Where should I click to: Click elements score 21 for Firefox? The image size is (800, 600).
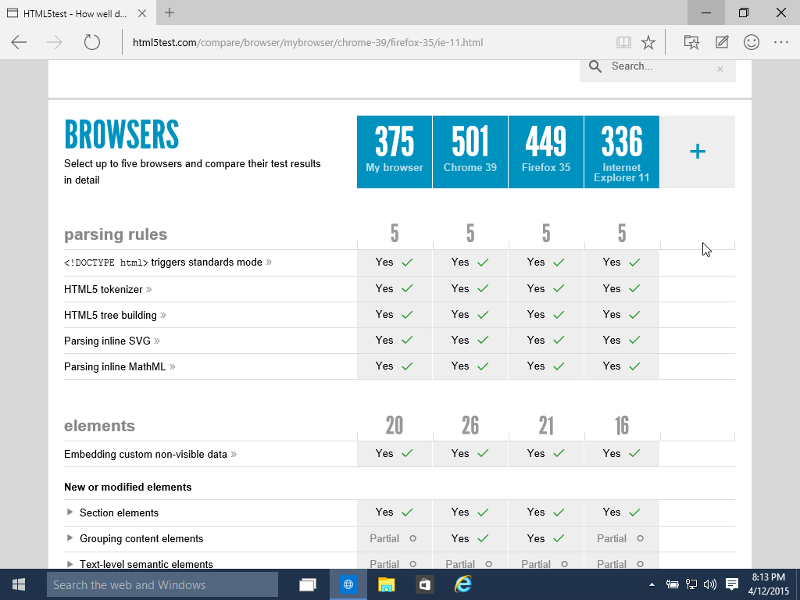tap(546, 426)
